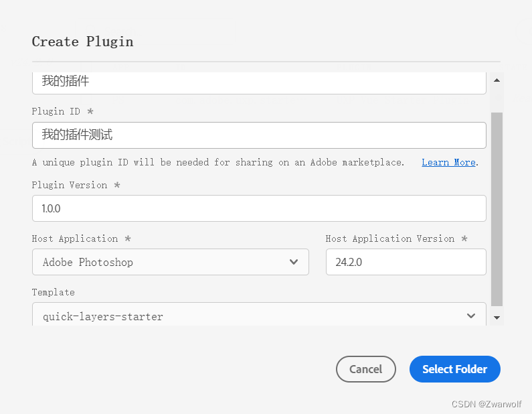Click the scrollbar up arrow
Image resolution: width=532 pixels, height=414 pixels.
497,80
